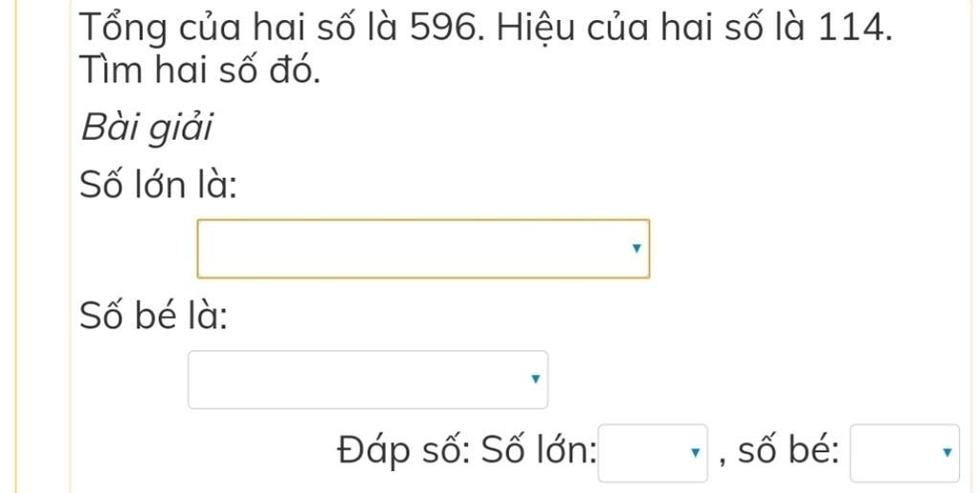Open the 'Đáp số: Số lớn' answer dropdown

click(653, 453)
